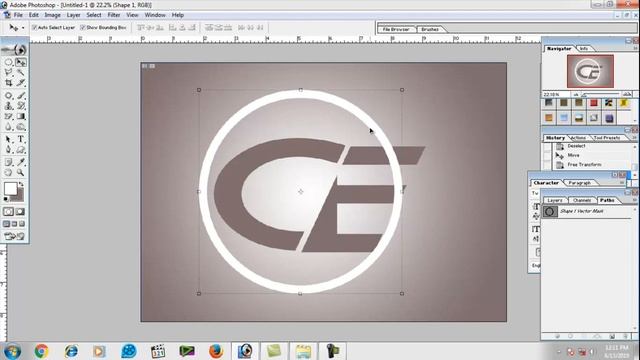The height and width of the screenshot is (360, 640).
Task: Select the Crop tool
Action: 8,83
